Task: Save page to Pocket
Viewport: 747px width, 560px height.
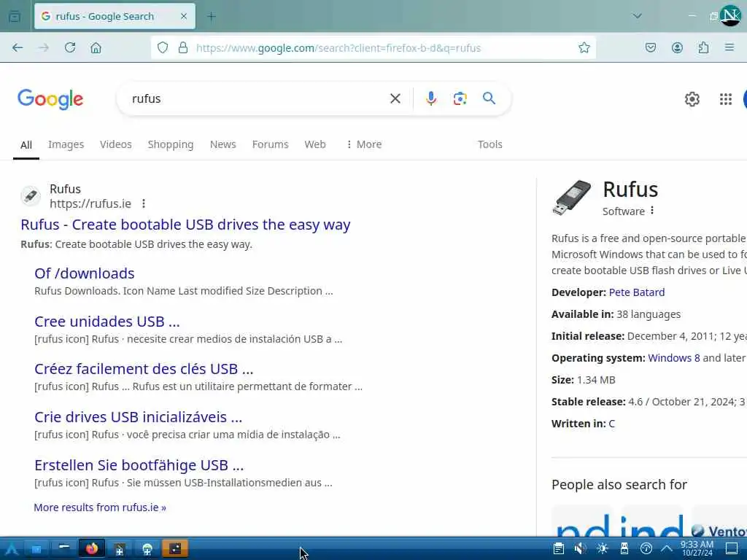Action: [x=651, y=47]
